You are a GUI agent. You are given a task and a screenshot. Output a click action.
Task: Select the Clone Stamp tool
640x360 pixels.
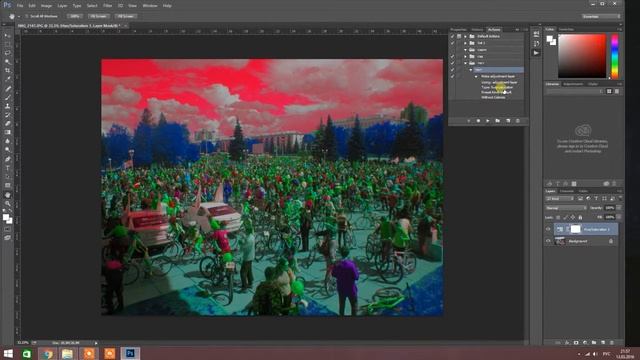coord(7,106)
